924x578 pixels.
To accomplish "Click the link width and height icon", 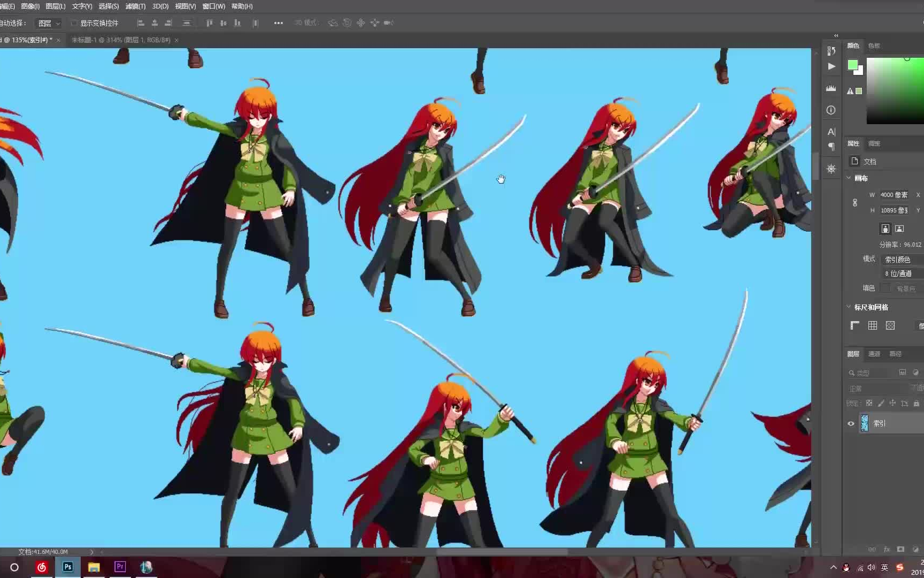I will pos(855,203).
